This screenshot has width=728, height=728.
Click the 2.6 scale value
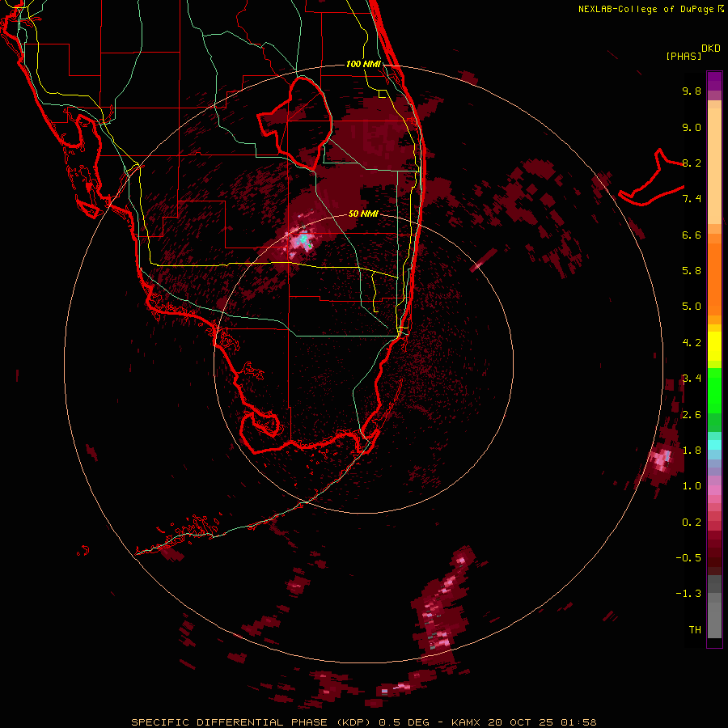tap(692, 415)
